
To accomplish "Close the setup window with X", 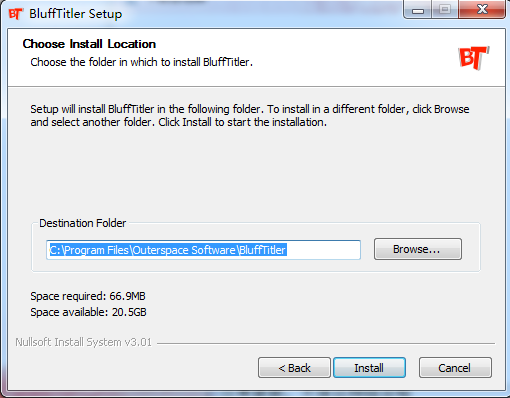I will pos(482,10).
